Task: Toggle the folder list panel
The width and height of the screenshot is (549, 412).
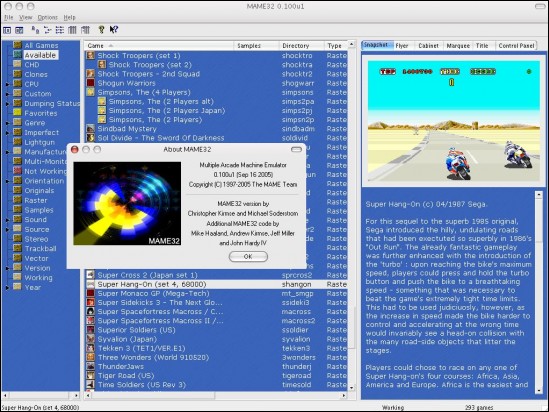Action: pyautogui.click(x=7, y=30)
